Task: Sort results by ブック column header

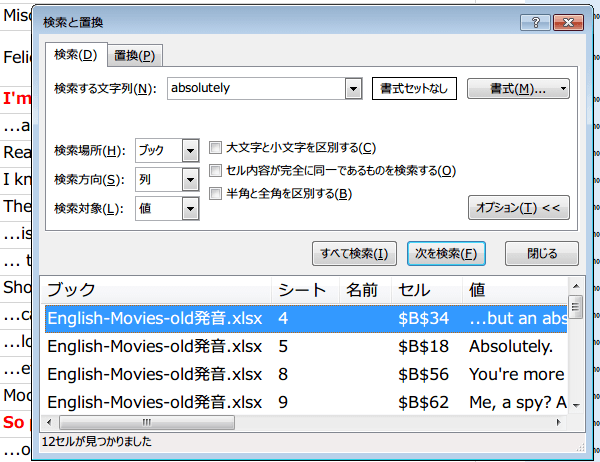Action: coord(156,290)
